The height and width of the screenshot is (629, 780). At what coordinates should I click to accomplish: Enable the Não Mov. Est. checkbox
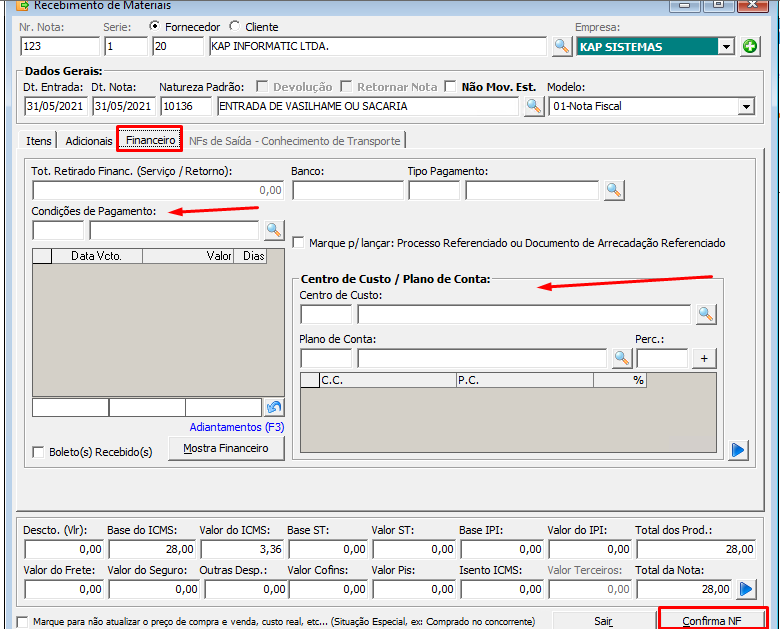click(450, 87)
